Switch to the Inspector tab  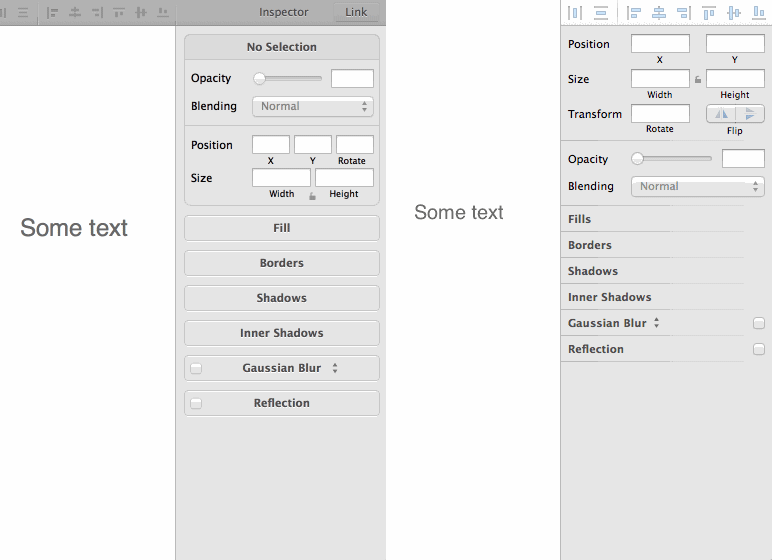pos(284,12)
